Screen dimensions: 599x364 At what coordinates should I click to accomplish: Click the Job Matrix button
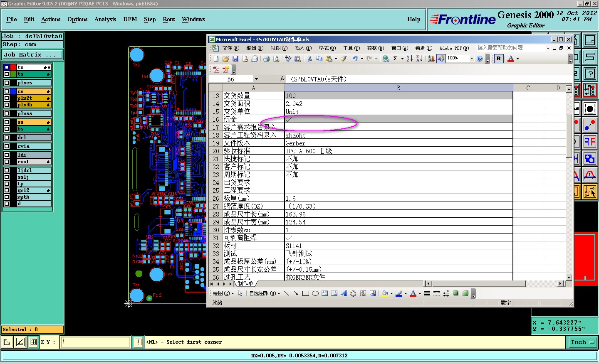coord(32,55)
